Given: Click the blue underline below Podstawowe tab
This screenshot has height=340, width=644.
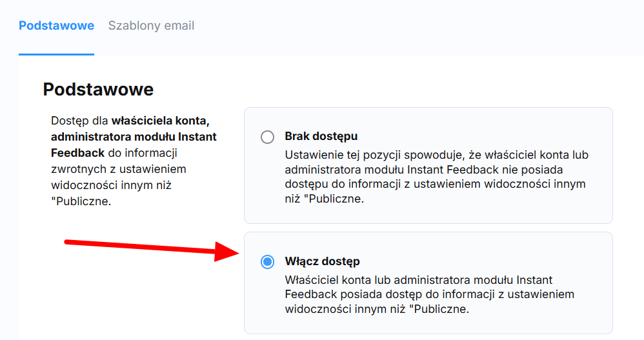Looking at the screenshot, I should pyautogui.click(x=56, y=54).
